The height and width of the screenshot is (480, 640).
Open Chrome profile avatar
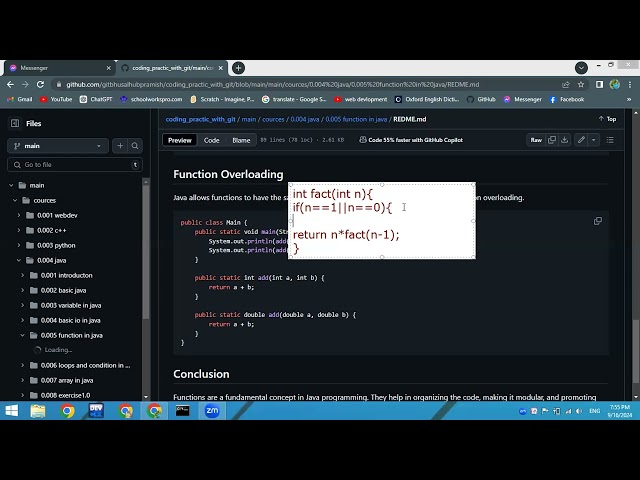pos(614,84)
